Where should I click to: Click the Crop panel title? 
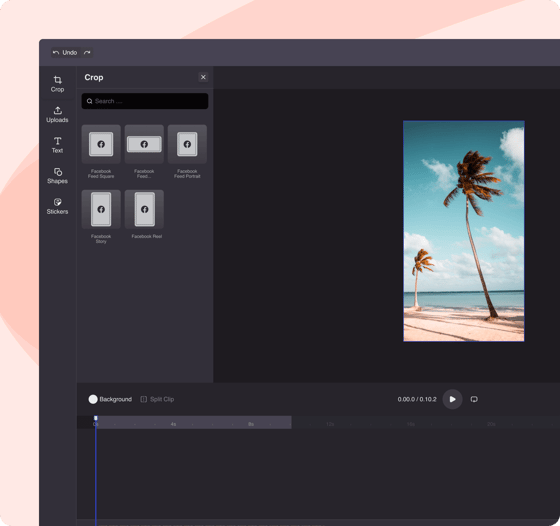94,77
